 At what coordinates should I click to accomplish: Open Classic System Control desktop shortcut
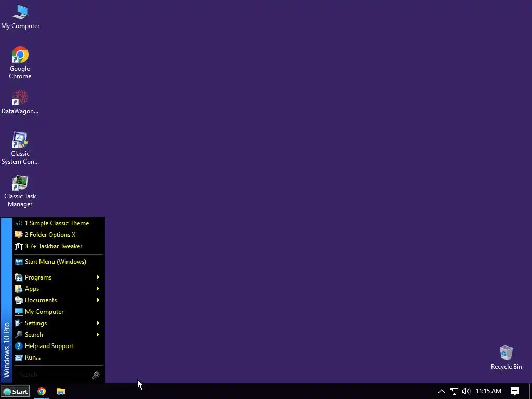tap(20, 148)
